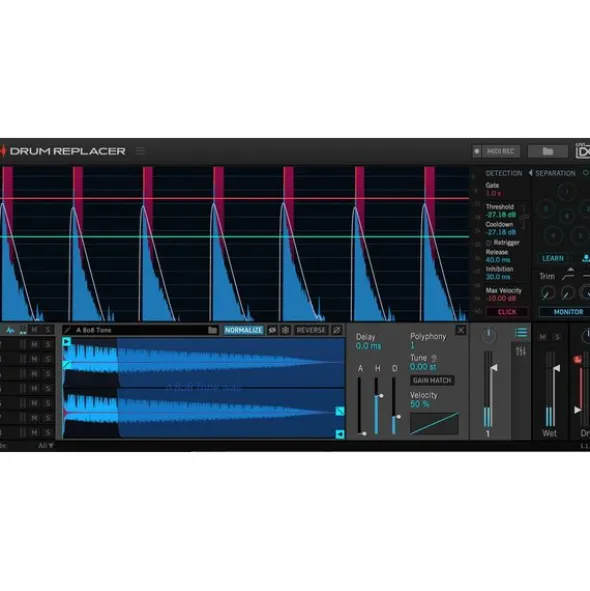Click sample end marker in waveform editor
Screen dimensions: 590x591
(x=340, y=434)
